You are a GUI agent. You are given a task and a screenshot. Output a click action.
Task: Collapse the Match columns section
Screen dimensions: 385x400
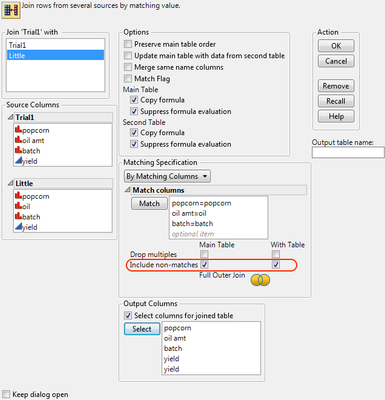point(128,190)
